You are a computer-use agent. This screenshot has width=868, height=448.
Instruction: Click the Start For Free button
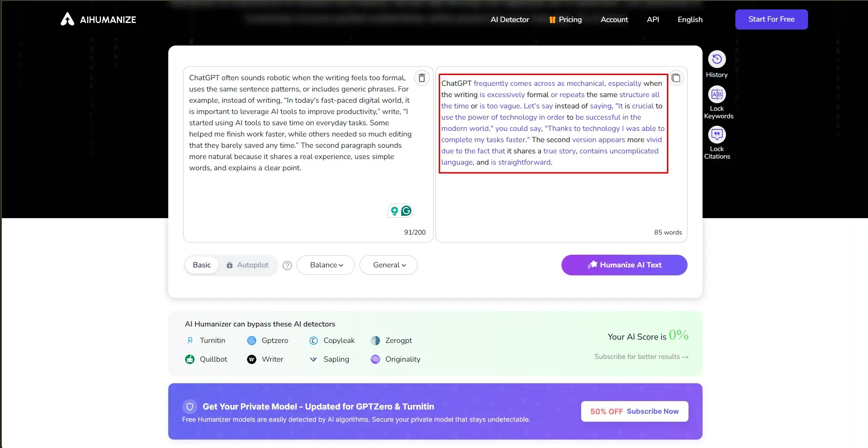[x=771, y=19]
